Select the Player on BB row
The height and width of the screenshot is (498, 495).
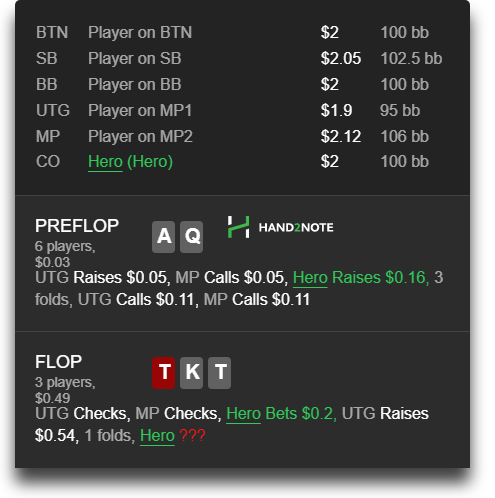pyautogui.click(x=242, y=84)
